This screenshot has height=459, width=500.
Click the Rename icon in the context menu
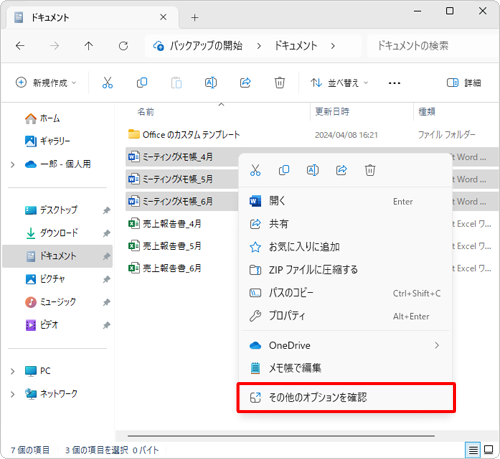(x=313, y=170)
